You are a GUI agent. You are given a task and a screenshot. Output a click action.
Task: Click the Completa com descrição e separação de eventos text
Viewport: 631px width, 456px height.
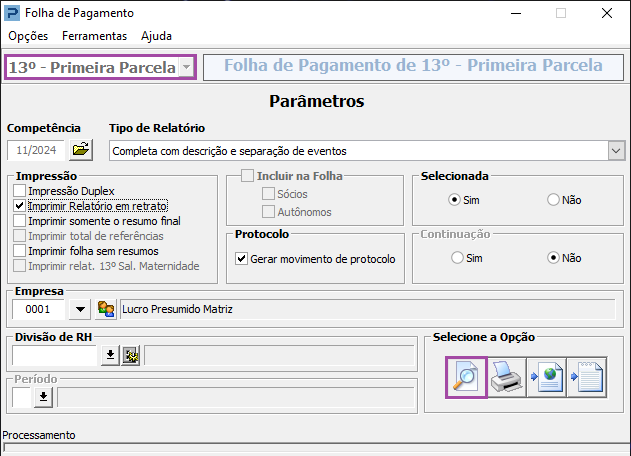coord(229,151)
